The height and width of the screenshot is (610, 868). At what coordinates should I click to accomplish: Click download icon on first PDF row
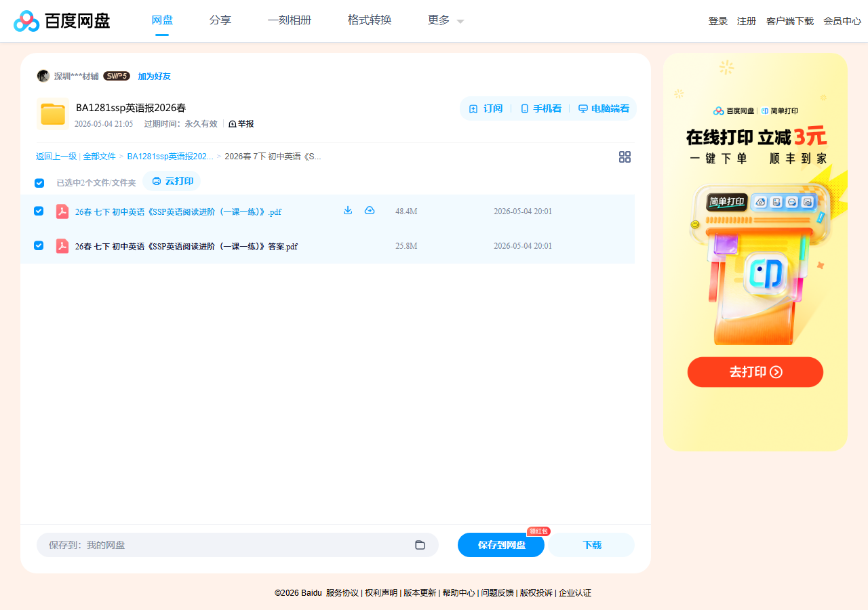[348, 211]
